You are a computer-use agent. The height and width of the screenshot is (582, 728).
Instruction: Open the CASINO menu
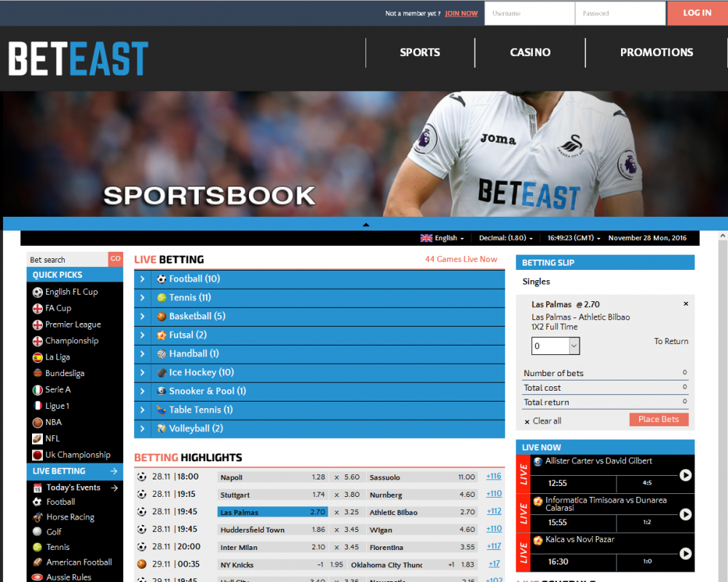(530, 52)
